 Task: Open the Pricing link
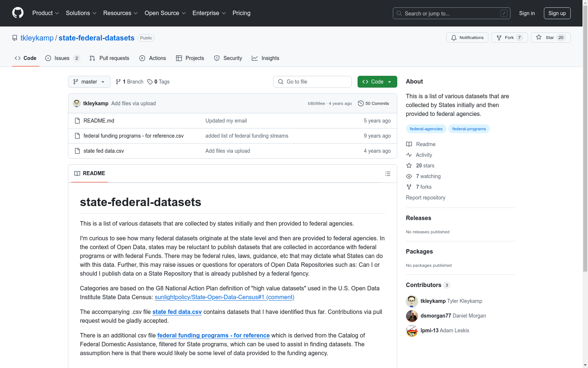[241, 13]
